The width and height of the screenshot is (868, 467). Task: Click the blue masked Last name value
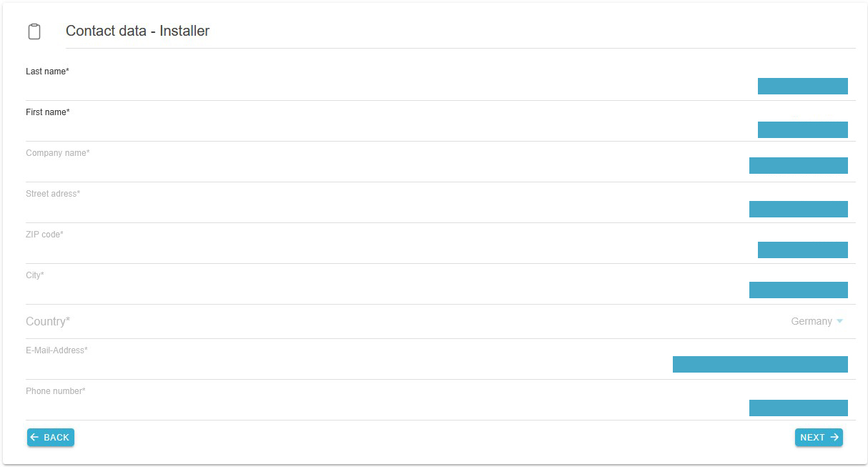tap(802, 87)
